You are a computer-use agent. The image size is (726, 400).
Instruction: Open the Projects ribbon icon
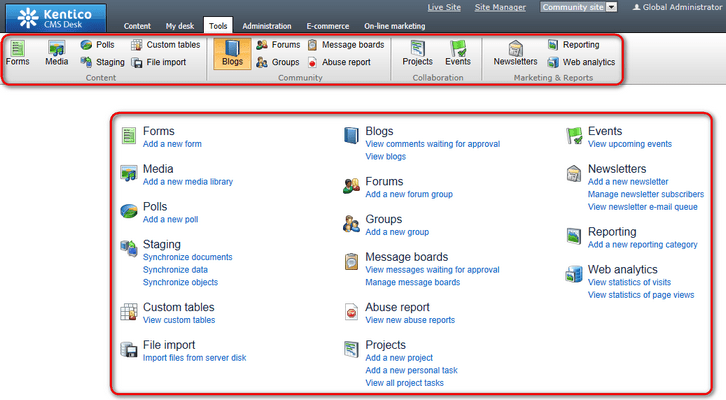click(417, 53)
